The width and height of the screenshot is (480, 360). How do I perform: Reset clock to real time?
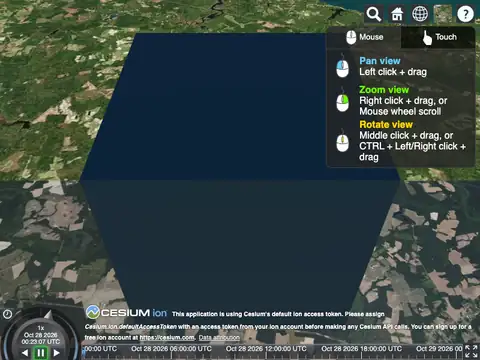click(7, 314)
